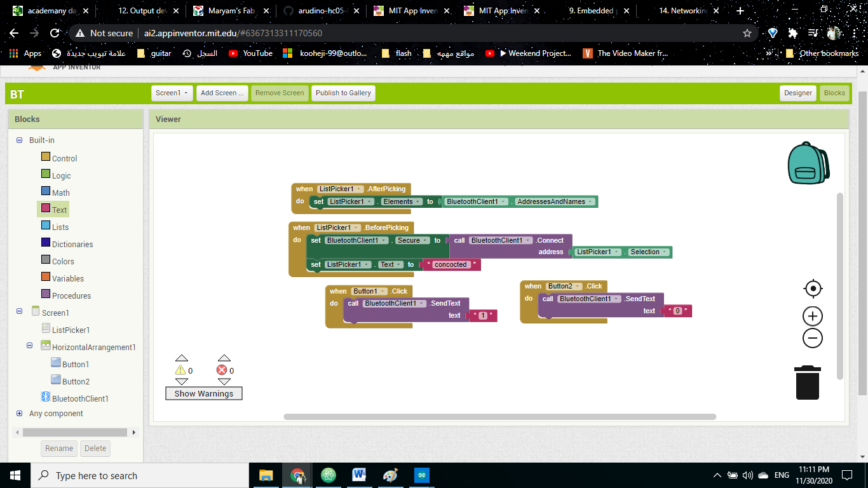Click the Delete button
Screen dimensions: 868x488
point(95,448)
